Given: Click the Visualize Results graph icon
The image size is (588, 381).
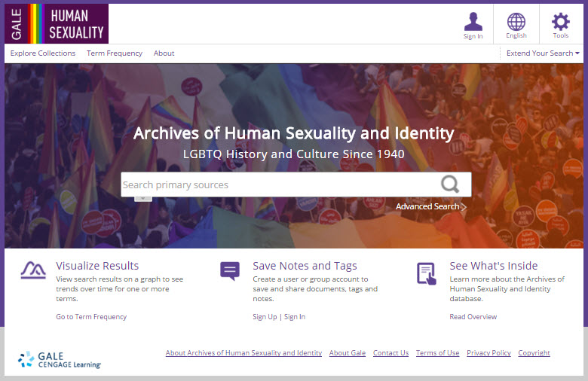Looking at the screenshot, I should pos(33,270).
